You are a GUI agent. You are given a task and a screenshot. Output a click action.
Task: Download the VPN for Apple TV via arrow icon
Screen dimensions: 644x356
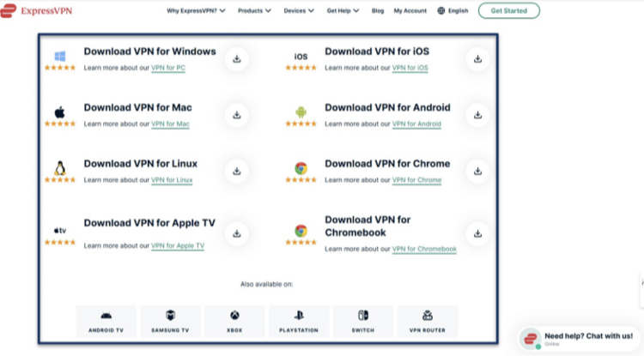pyautogui.click(x=237, y=234)
